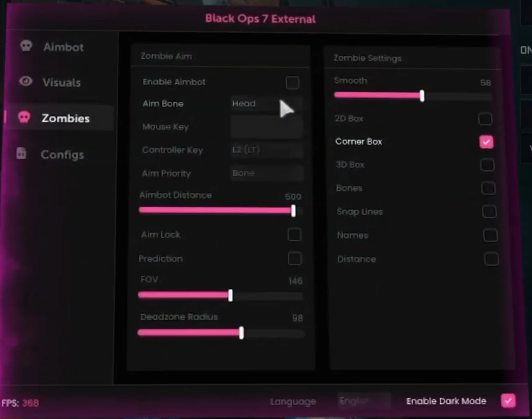The width and height of the screenshot is (532, 419).
Task: Toggle the Bones checkbox
Action: [x=488, y=188]
